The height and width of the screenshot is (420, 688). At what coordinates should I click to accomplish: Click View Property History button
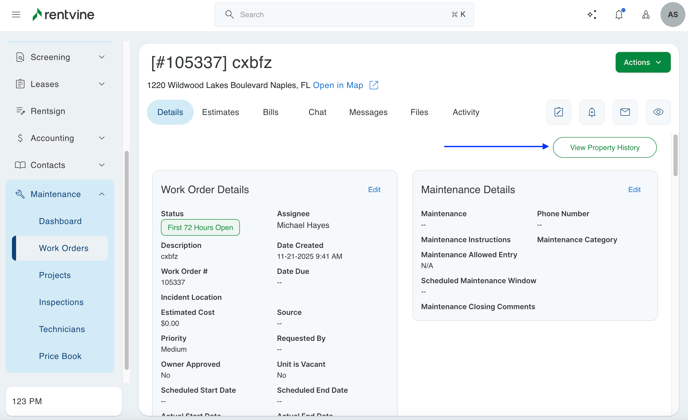(x=604, y=147)
